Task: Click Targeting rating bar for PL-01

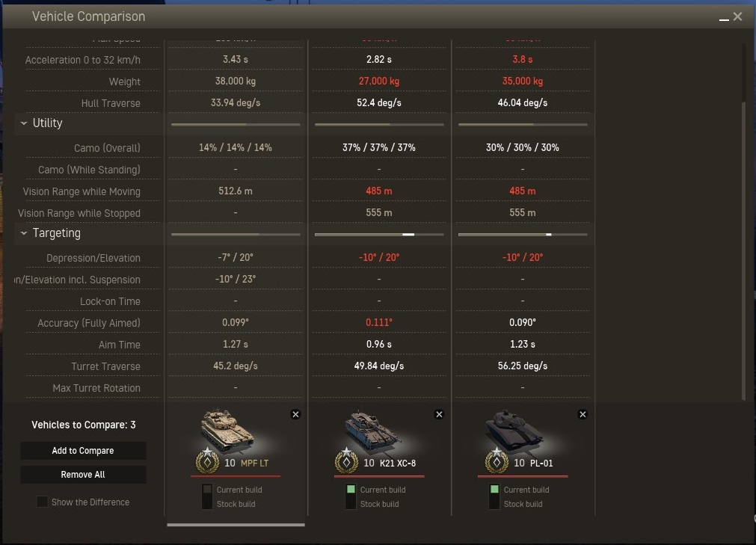Action: (523, 234)
